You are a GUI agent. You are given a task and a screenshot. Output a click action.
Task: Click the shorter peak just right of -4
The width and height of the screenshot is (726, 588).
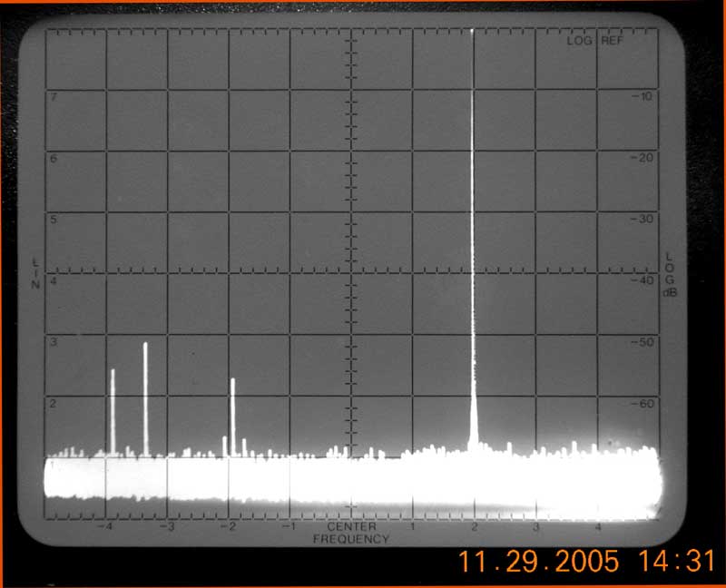(x=113, y=412)
